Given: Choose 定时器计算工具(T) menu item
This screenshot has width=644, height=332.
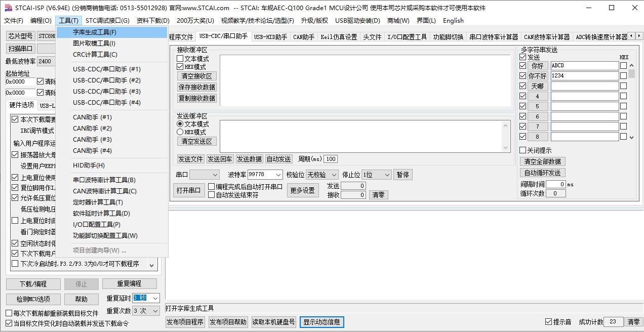Looking at the screenshot, I should click(x=112, y=202).
